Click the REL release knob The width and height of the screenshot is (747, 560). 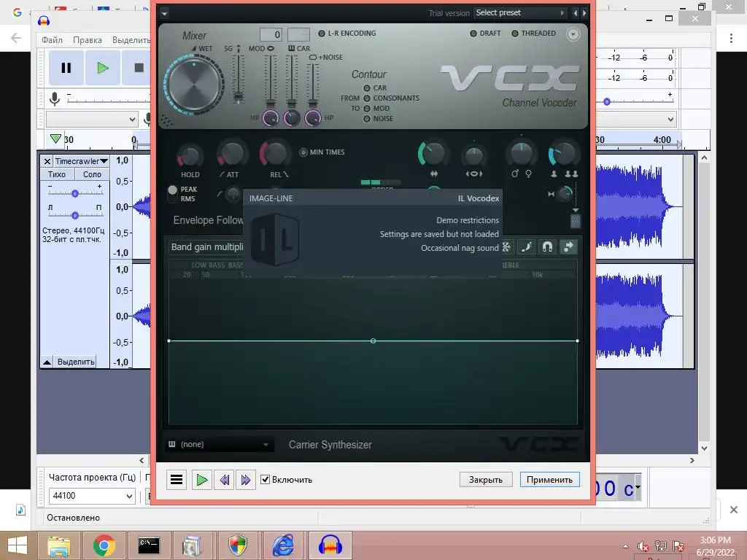click(x=275, y=154)
